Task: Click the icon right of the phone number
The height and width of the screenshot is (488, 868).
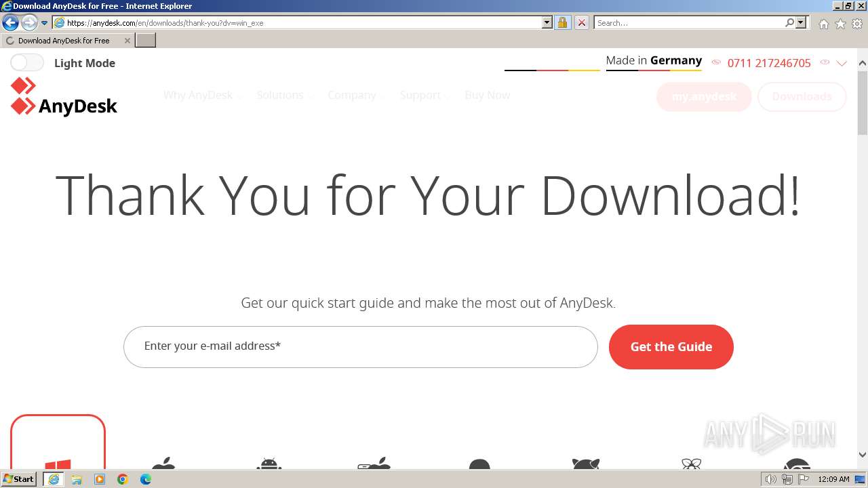Action: [825, 62]
